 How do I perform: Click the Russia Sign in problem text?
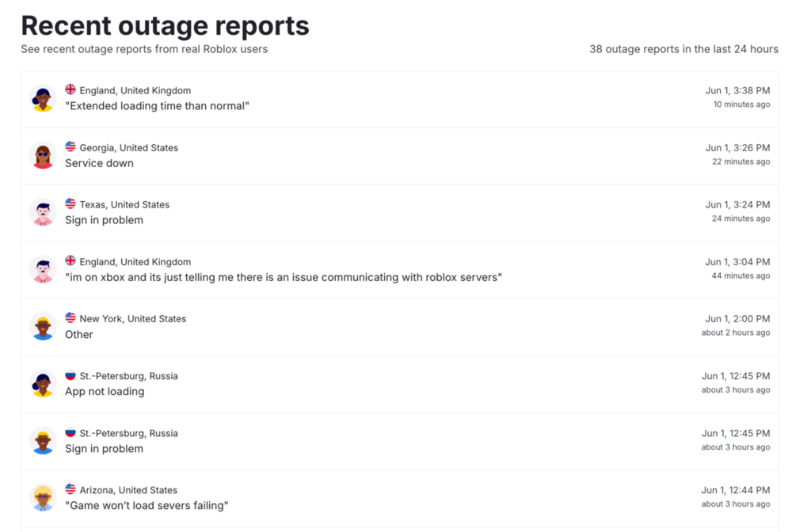104,449
